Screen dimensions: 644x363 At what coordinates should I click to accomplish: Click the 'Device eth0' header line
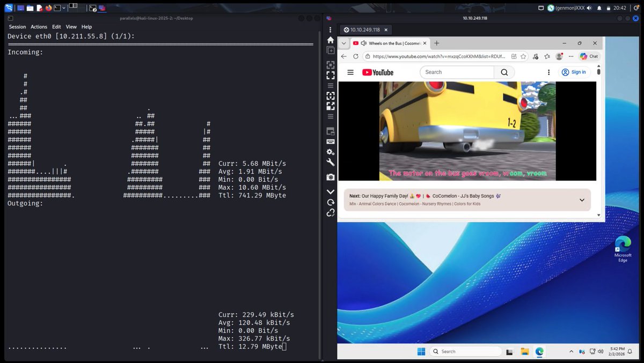click(x=71, y=36)
